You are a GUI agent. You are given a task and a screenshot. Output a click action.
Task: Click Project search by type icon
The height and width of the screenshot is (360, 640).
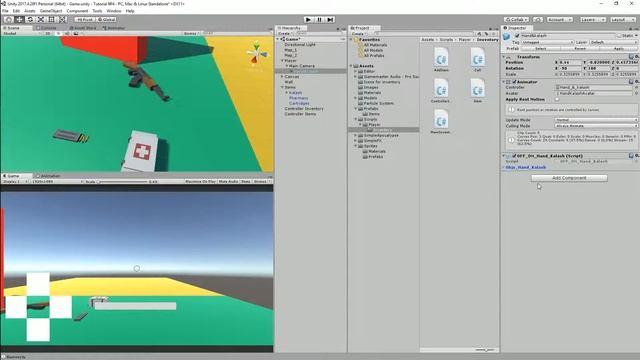(480, 34)
